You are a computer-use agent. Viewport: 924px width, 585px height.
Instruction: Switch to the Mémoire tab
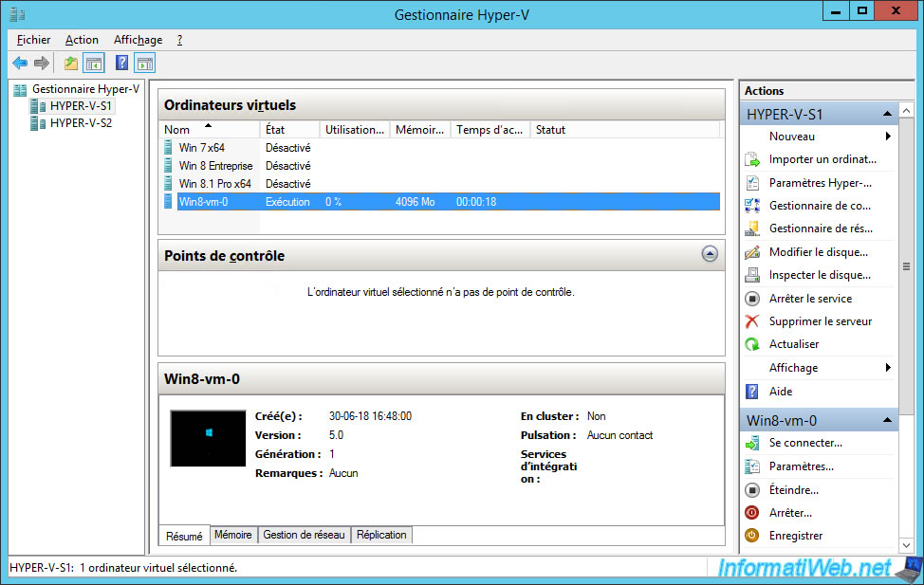tap(232, 535)
